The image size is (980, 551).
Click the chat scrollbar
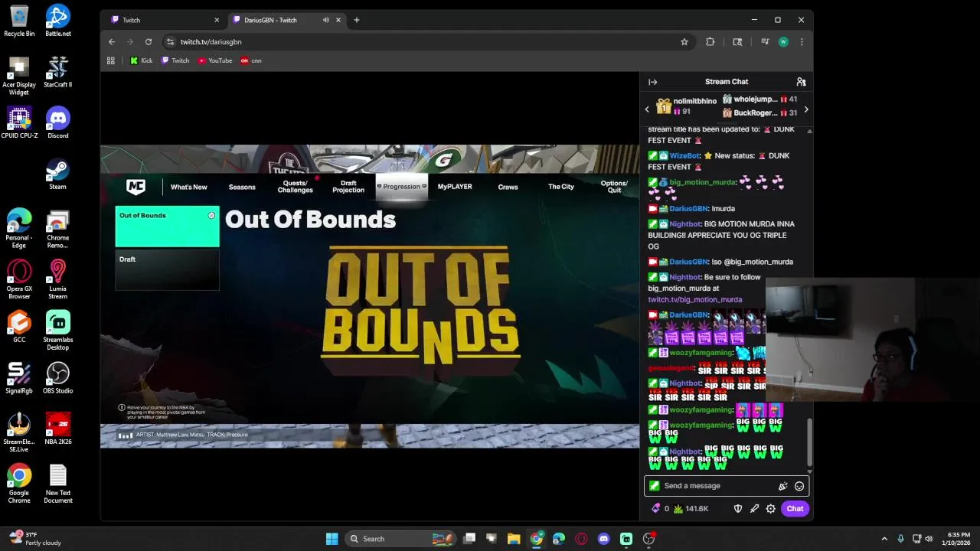click(x=809, y=442)
